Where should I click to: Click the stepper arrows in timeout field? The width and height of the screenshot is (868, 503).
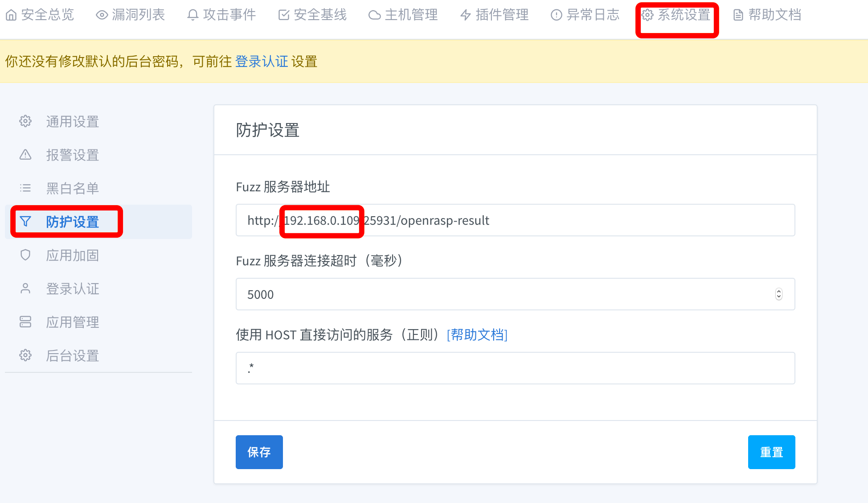pyautogui.click(x=778, y=294)
